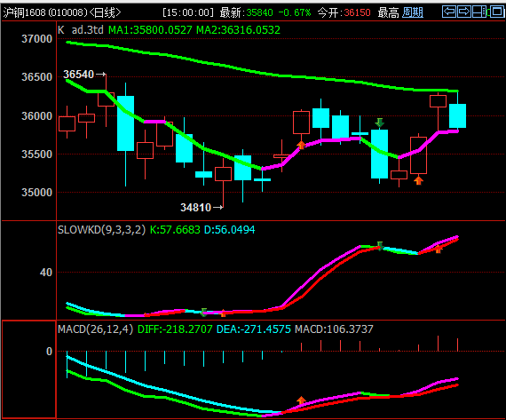Click the green sell arrow above candlestick

pos(380,123)
